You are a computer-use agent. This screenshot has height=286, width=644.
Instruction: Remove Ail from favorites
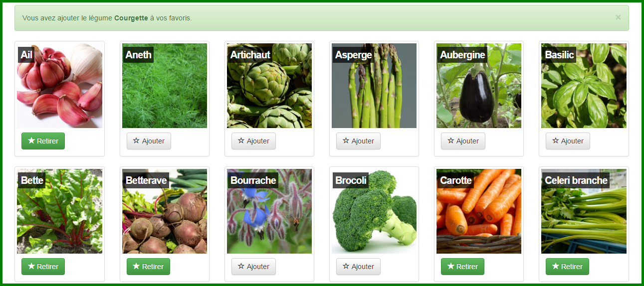coord(43,141)
